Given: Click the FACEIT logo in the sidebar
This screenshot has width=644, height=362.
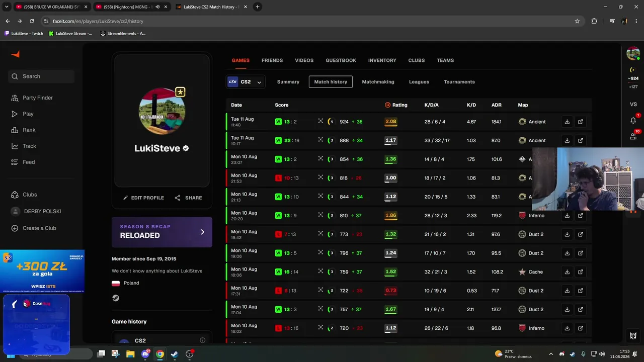Looking at the screenshot, I should click(x=15, y=54).
